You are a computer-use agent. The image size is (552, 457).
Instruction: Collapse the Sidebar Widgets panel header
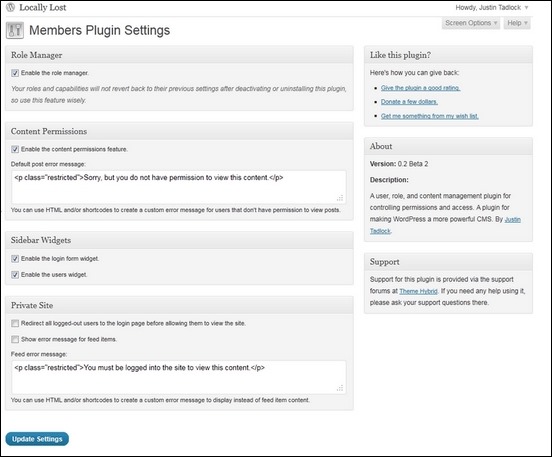pos(179,240)
